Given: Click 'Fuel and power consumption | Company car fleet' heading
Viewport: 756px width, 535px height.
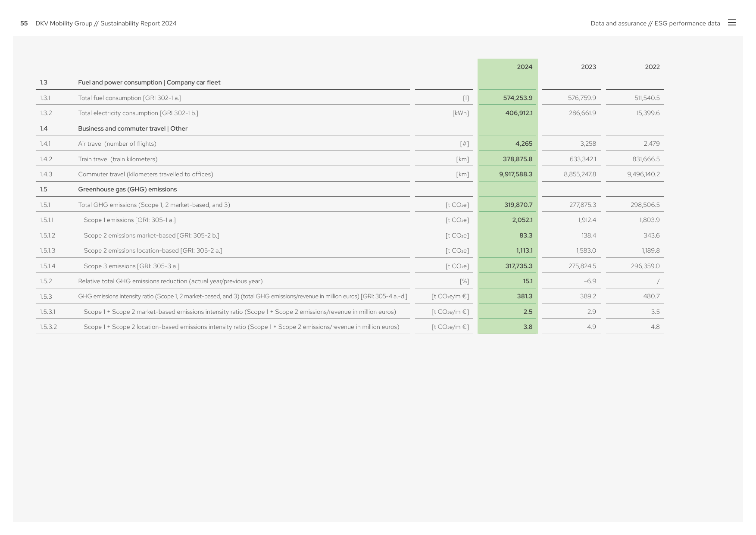Looking at the screenshot, I should click(149, 82).
